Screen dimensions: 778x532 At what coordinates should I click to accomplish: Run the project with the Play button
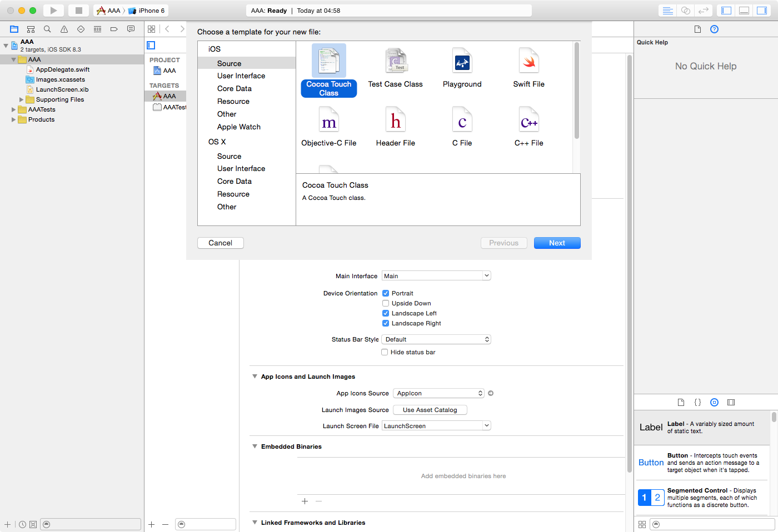pyautogui.click(x=53, y=11)
